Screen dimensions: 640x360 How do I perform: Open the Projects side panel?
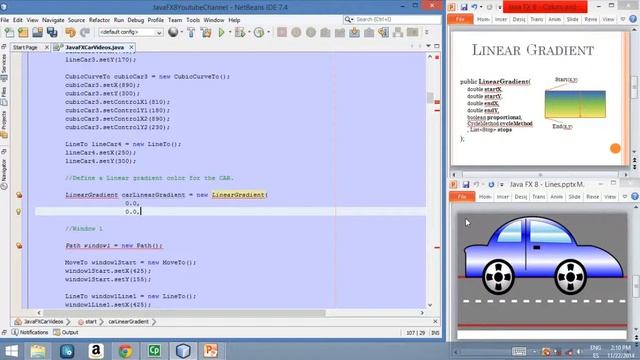click(x=4, y=124)
